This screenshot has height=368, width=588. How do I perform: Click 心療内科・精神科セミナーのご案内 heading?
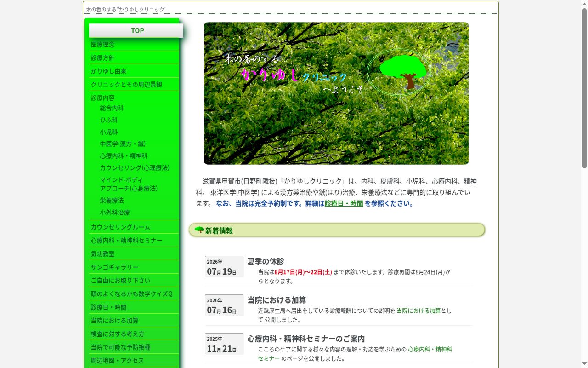point(306,339)
